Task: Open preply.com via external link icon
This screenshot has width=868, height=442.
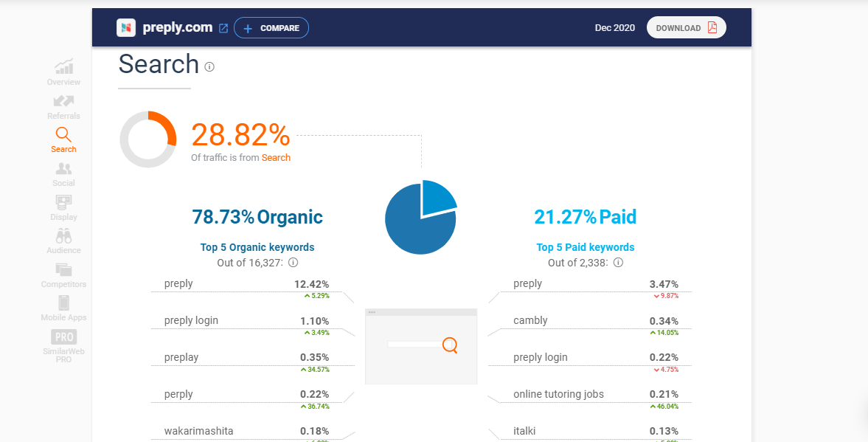Action: (x=223, y=28)
